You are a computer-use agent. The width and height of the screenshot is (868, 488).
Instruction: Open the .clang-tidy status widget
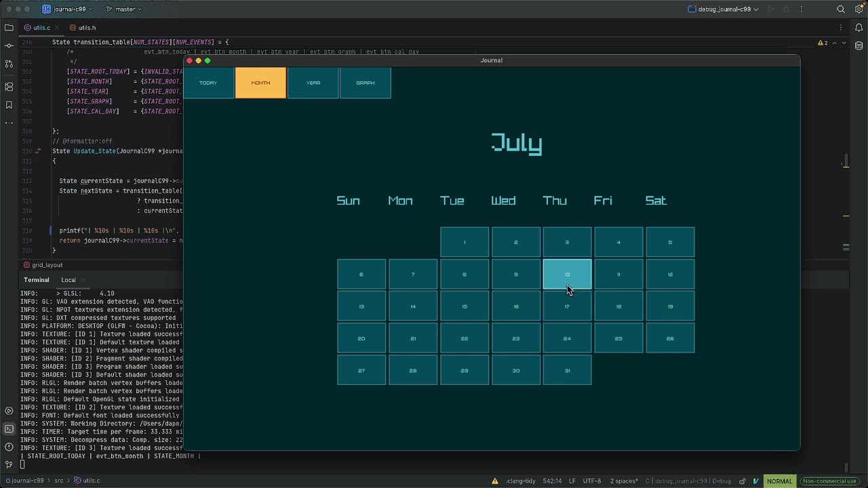click(520, 481)
